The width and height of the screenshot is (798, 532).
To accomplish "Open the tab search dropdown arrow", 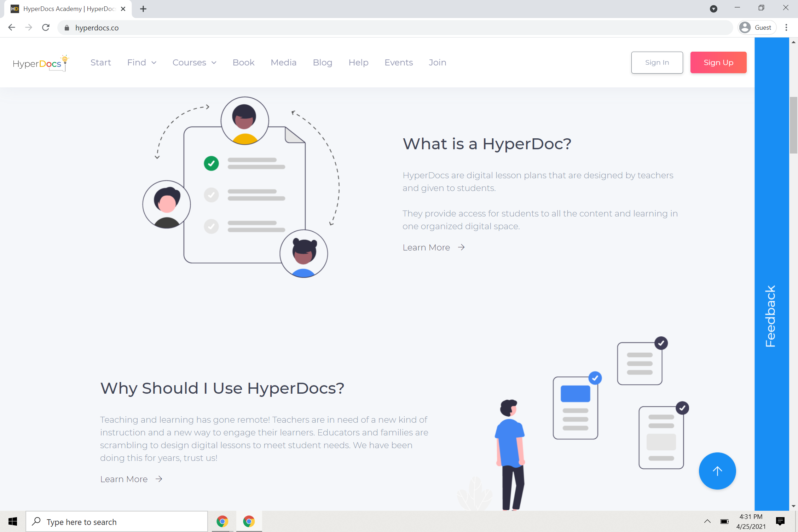I will tap(713, 9).
